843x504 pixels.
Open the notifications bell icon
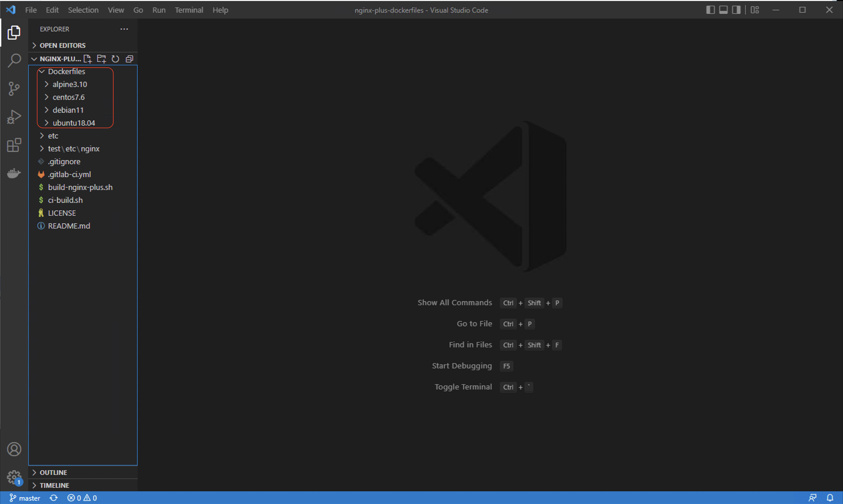click(830, 498)
